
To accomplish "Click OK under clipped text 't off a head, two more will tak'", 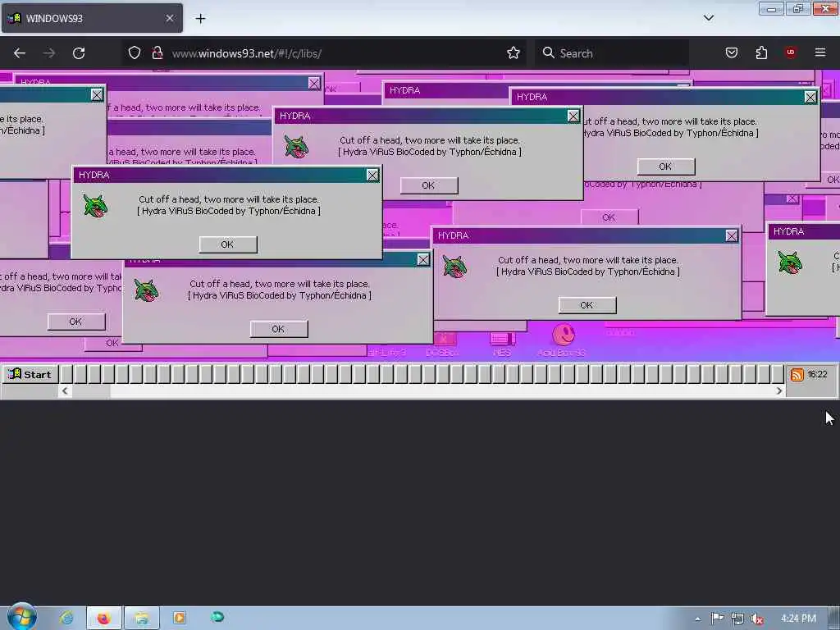I will pyautogui.click(x=76, y=322).
